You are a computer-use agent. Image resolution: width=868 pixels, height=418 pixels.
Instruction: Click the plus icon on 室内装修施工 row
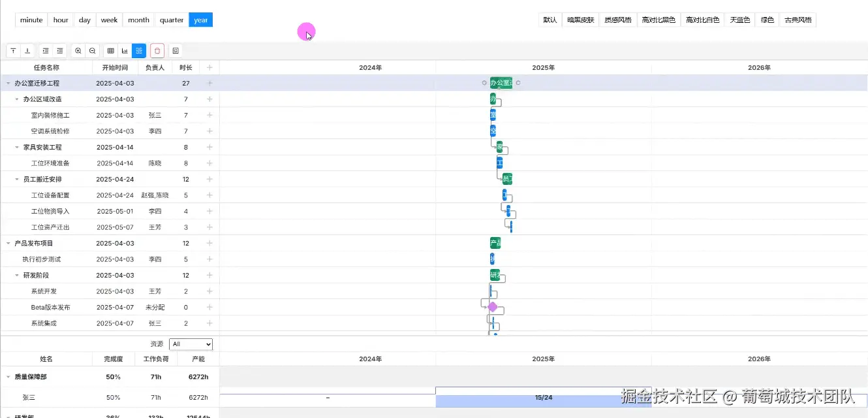(x=209, y=115)
